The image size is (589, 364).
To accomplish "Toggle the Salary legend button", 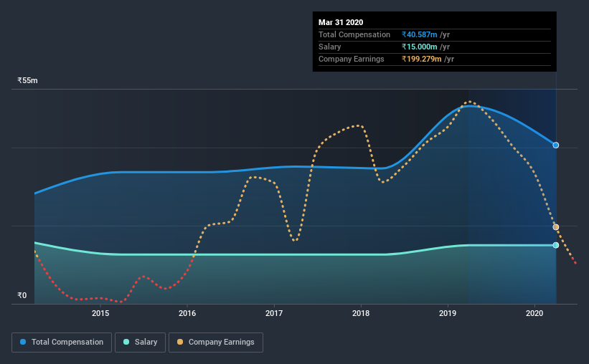I will click(140, 343).
